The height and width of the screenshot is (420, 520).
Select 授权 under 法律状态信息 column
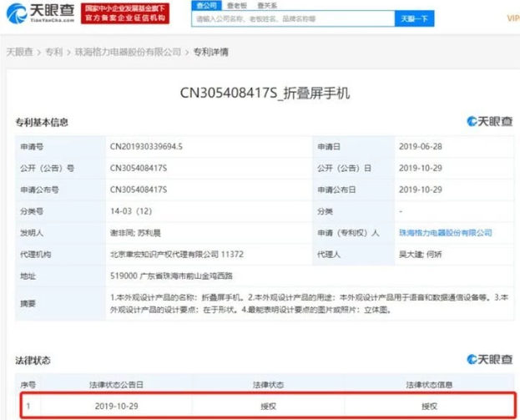(x=429, y=406)
